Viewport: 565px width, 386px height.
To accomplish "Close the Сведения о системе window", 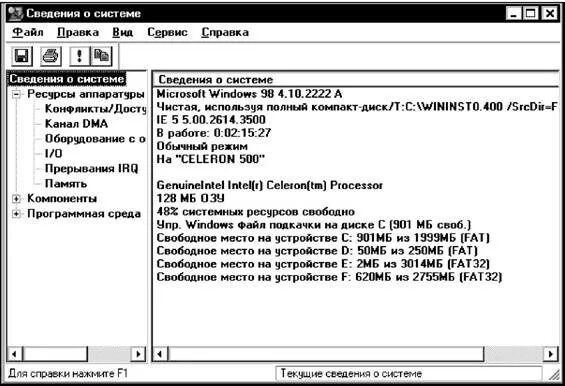I will [x=550, y=14].
